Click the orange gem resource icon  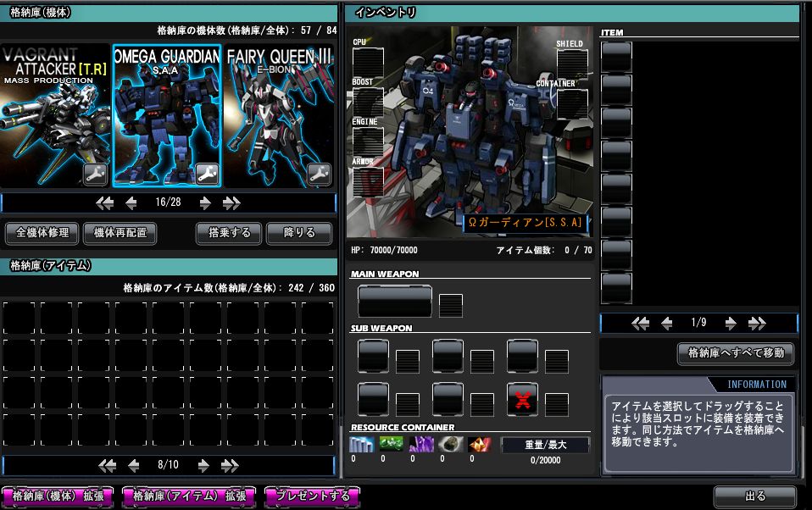(480, 445)
